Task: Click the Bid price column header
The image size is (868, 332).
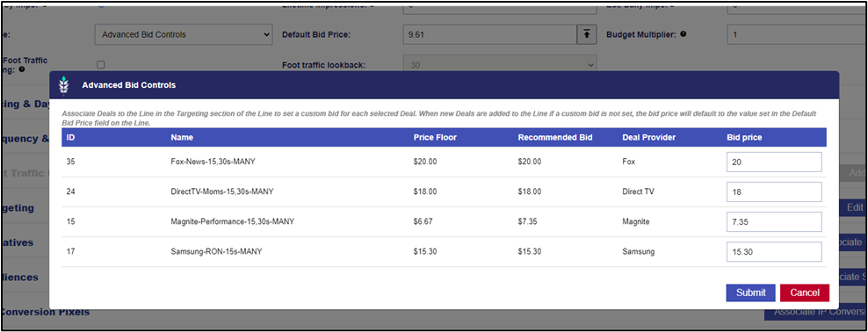Action: click(744, 137)
